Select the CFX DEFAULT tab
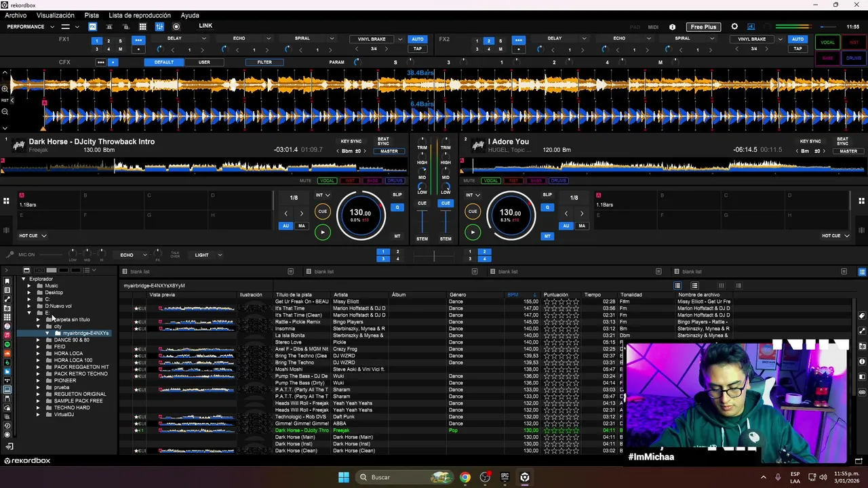This screenshot has width=868, height=488. (x=163, y=62)
